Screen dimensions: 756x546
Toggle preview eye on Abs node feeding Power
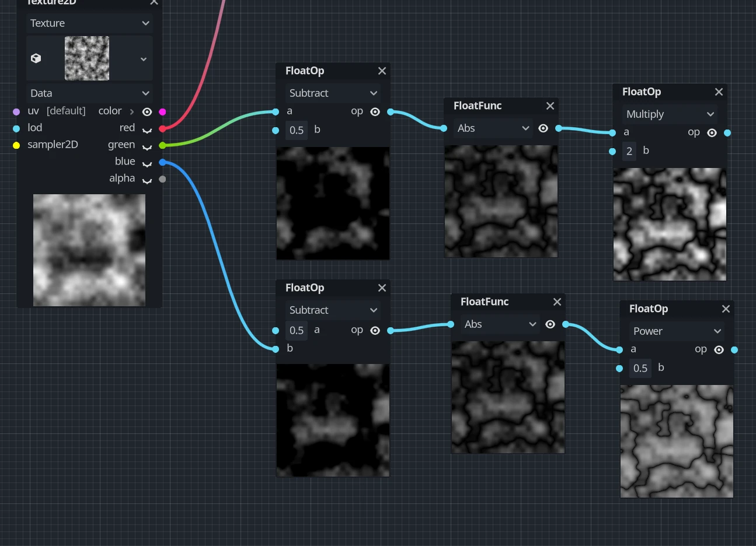551,324
